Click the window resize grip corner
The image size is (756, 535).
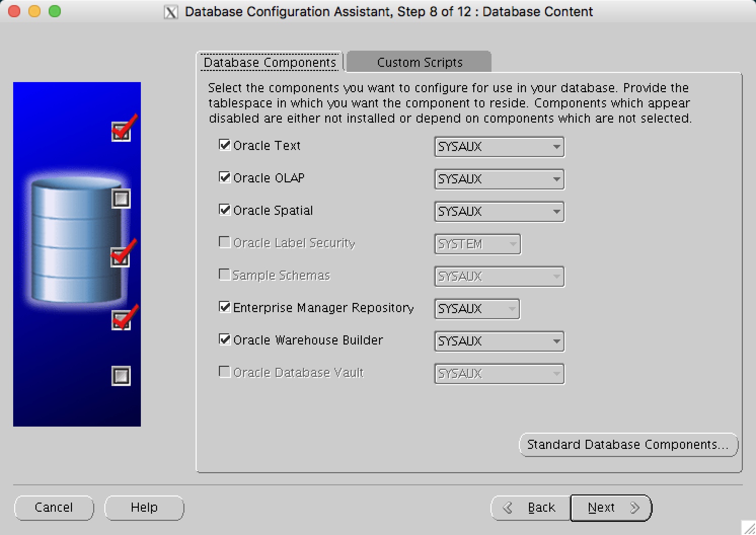point(749,528)
